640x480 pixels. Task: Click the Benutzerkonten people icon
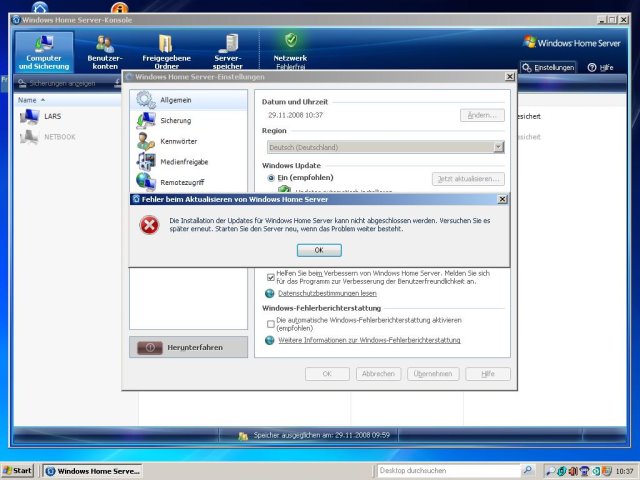(105, 44)
